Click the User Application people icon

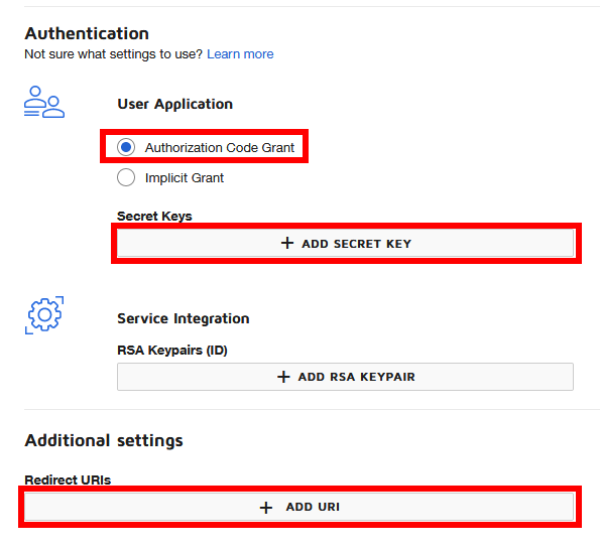44,103
